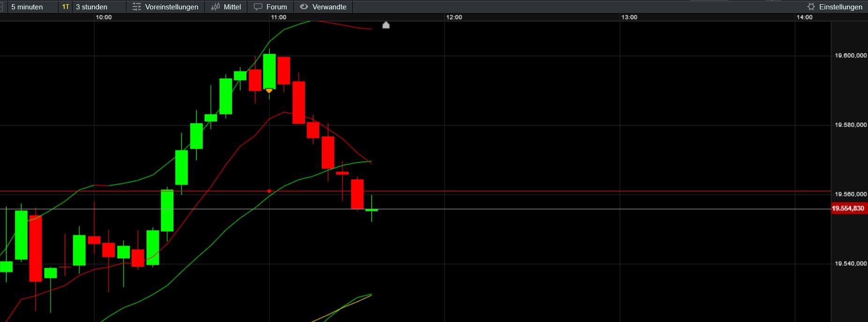The width and height of the screenshot is (868, 322).
Task: Click the 19.560,000 price axis label
Action: (851, 194)
